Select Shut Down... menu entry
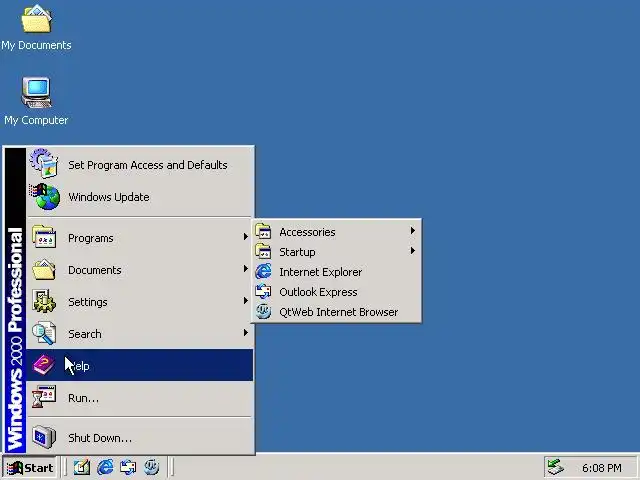Image resolution: width=640 pixels, height=480 pixels. (140, 437)
